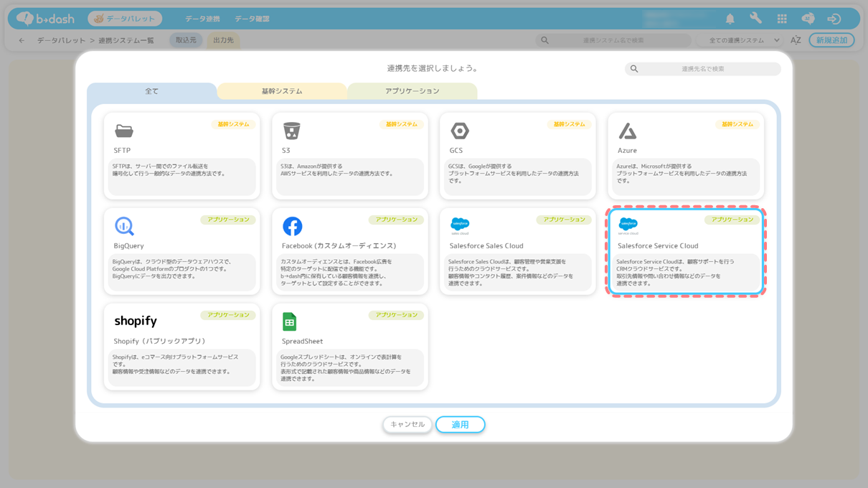
Task: Click the 基幹システム badge on S3 card
Action: pyautogui.click(x=402, y=124)
